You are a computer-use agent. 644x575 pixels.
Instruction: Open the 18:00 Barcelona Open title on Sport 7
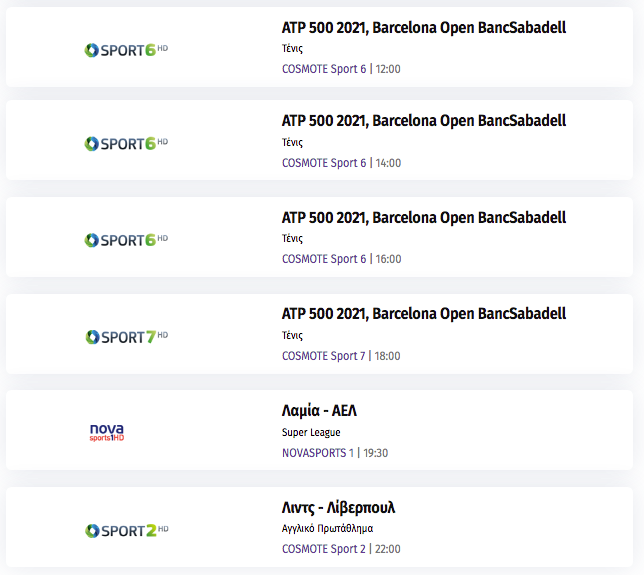424,314
